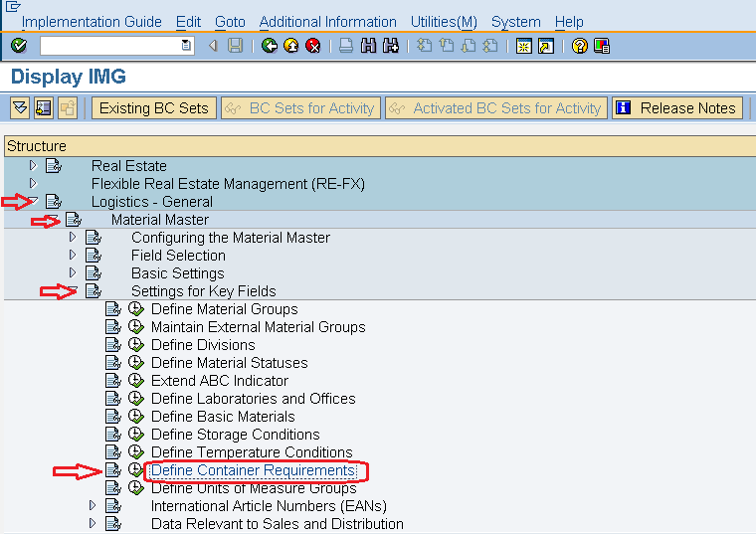Open the Implementation Guide menu

pos(92,22)
